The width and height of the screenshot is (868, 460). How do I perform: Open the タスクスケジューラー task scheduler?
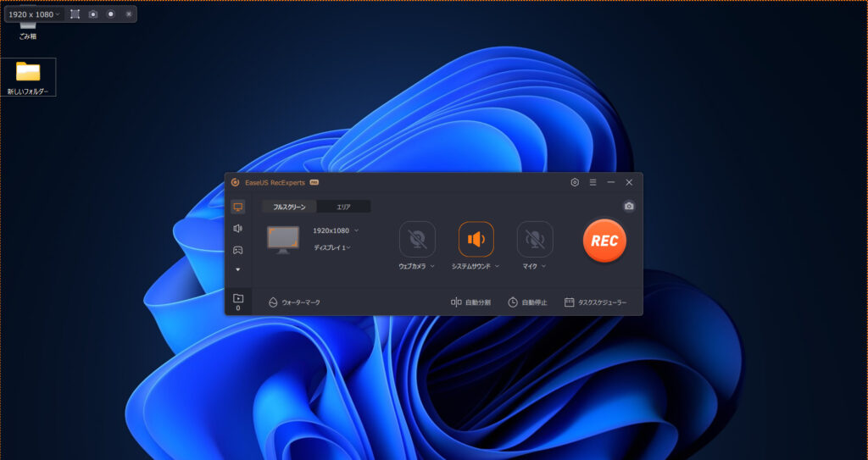pyautogui.click(x=596, y=302)
